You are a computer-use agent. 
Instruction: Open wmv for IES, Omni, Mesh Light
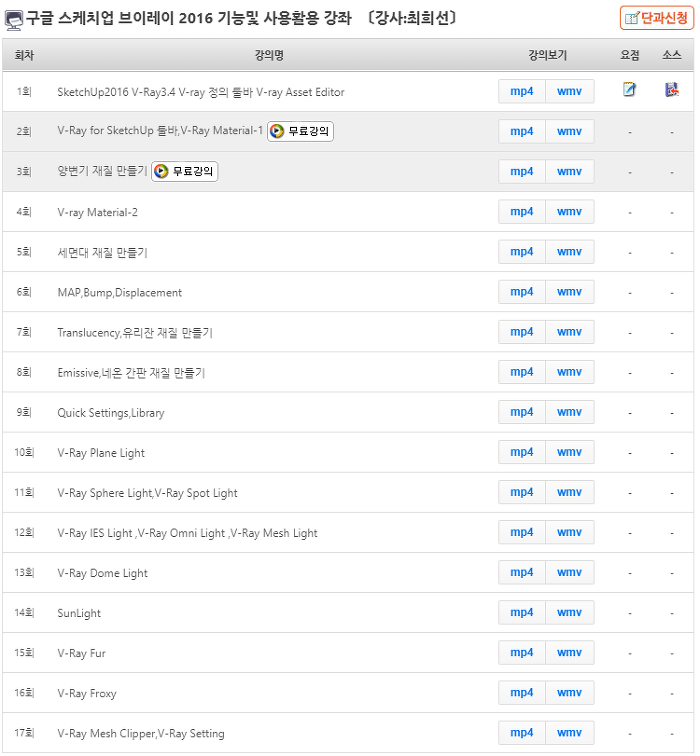(569, 532)
